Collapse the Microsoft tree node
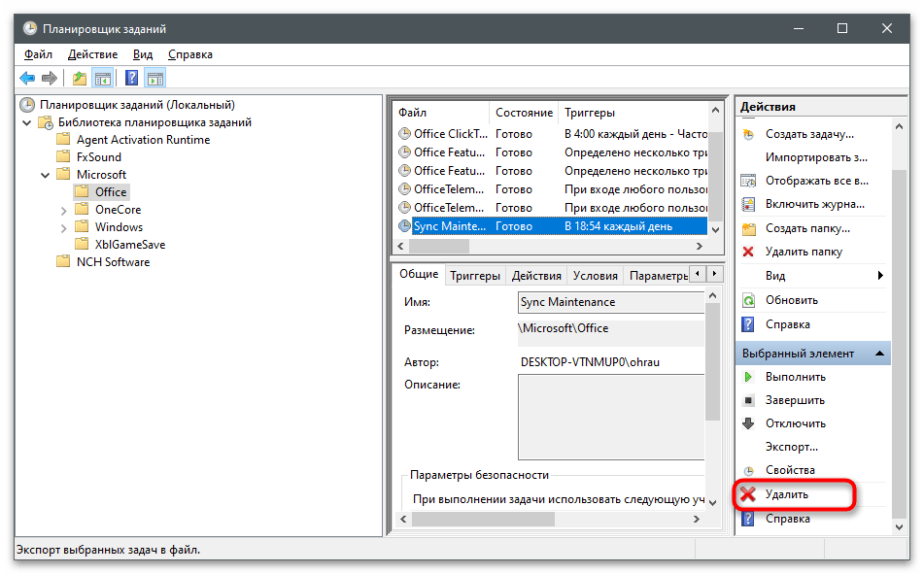Viewport: 924px width, 574px height. [x=46, y=176]
